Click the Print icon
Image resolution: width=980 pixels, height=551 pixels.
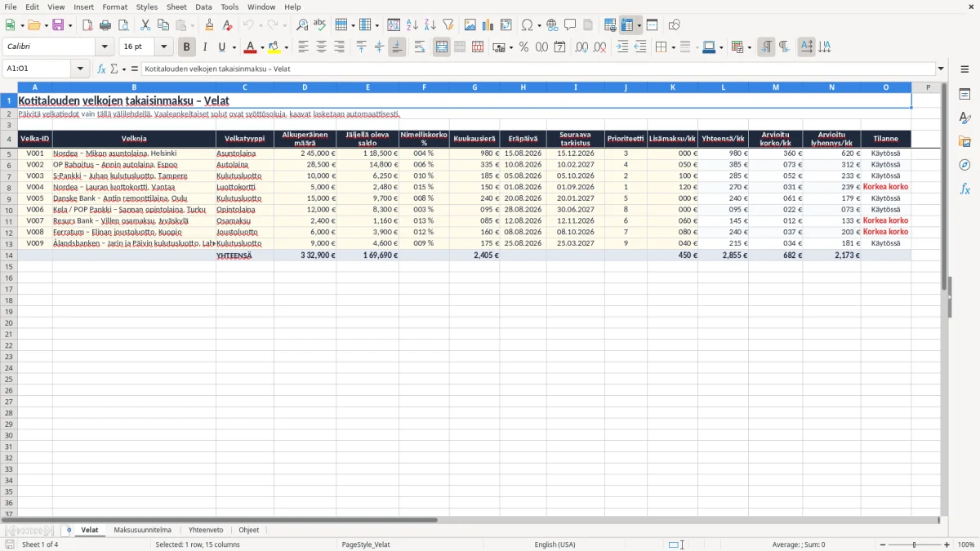[105, 25]
